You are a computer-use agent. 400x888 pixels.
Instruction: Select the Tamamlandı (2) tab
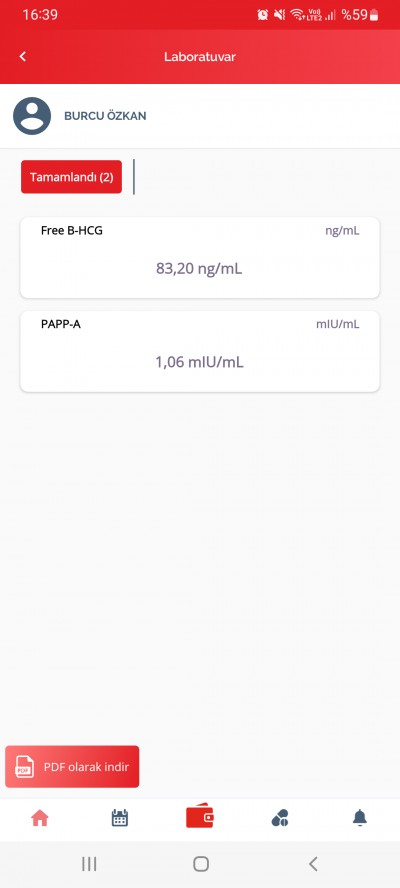point(71,177)
